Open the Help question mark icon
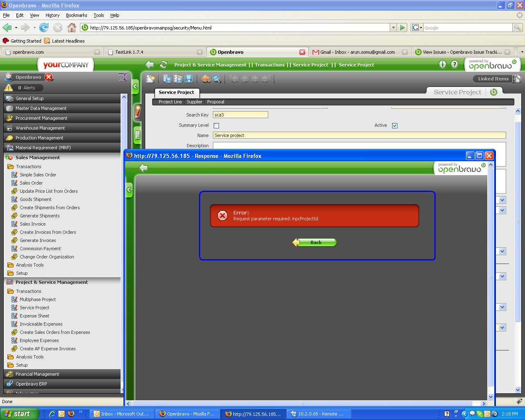Image resolution: width=525 pixels, height=420 pixels. coord(454,64)
